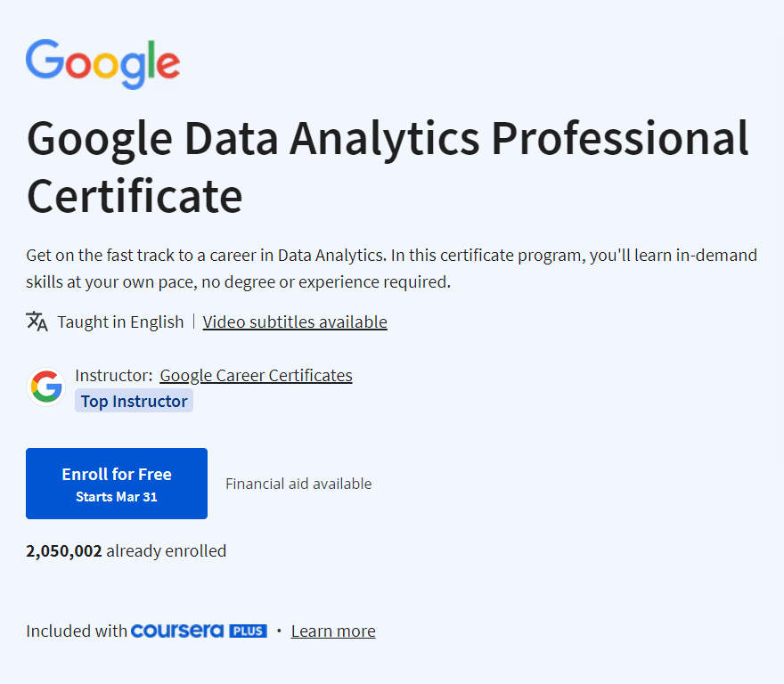Click the 2,050,002 already enrolled text
784x684 pixels.
(125, 550)
